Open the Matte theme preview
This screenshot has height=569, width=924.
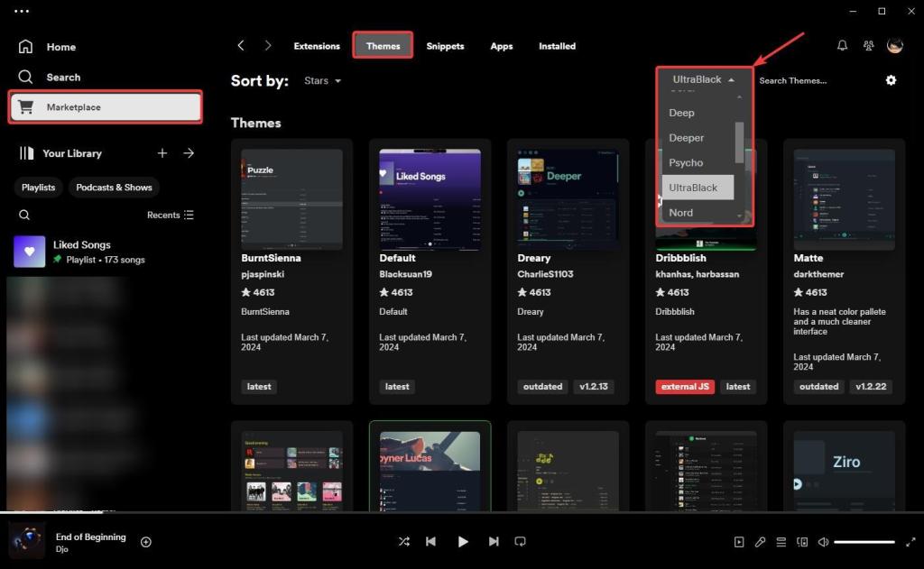point(844,199)
